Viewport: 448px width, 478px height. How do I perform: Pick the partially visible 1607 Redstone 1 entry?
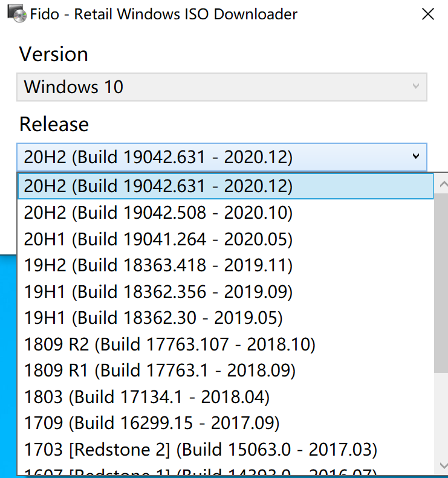pyautogui.click(x=226, y=470)
